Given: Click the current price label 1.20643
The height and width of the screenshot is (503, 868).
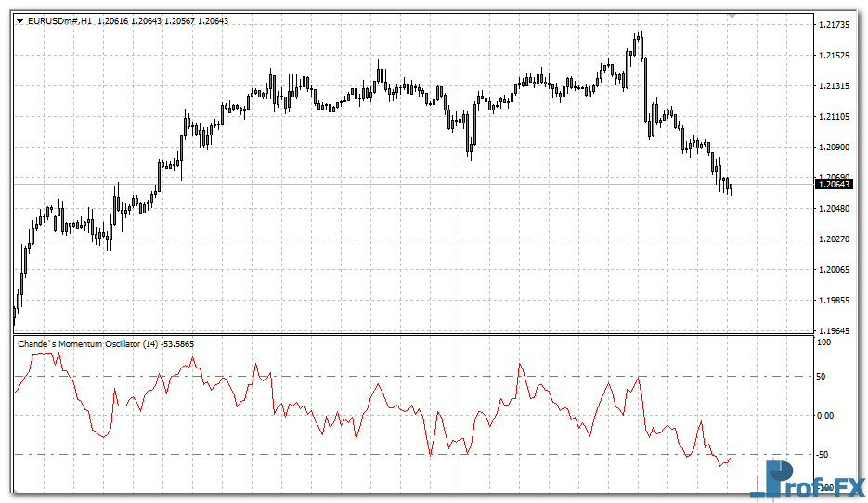Looking at the screenshot, I should (834, 185).
